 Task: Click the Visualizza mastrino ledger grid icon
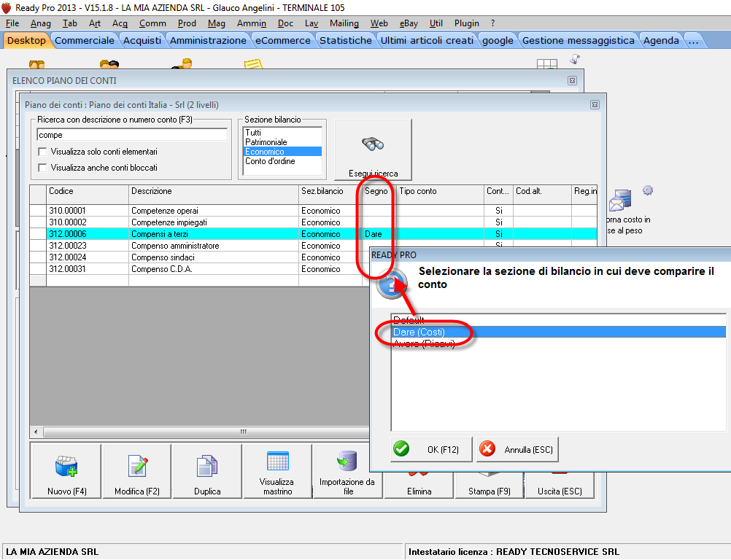(278, 462)
